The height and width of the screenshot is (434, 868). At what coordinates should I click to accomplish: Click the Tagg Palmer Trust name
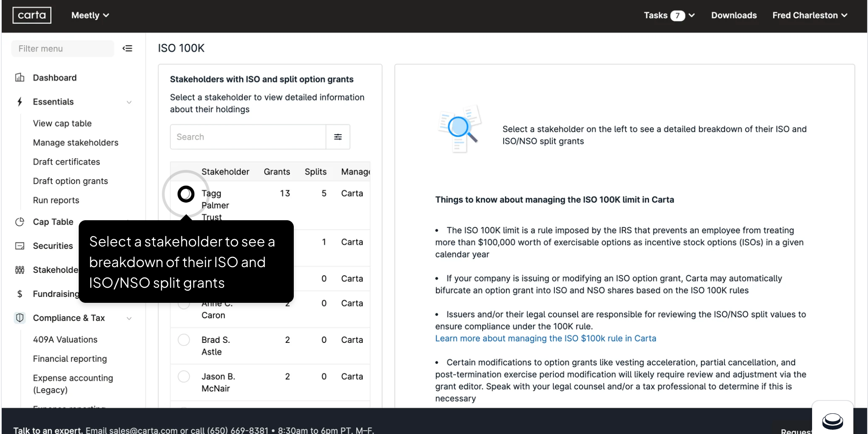tap(215, 205)
